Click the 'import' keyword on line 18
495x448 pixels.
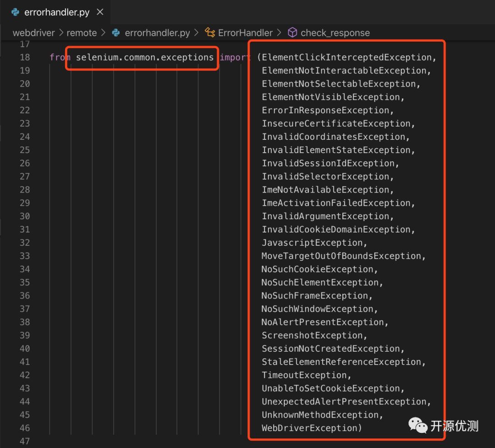pos(235,57)
